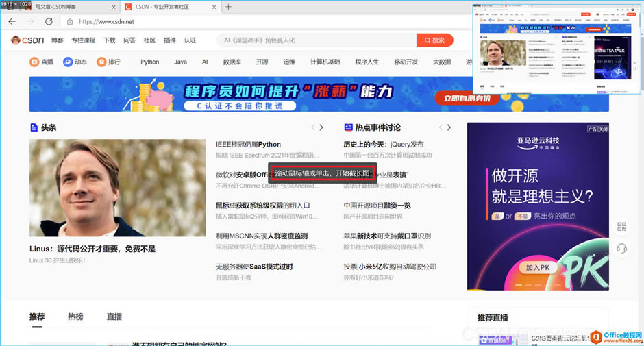Select the AI category

[x=205, y=62]
